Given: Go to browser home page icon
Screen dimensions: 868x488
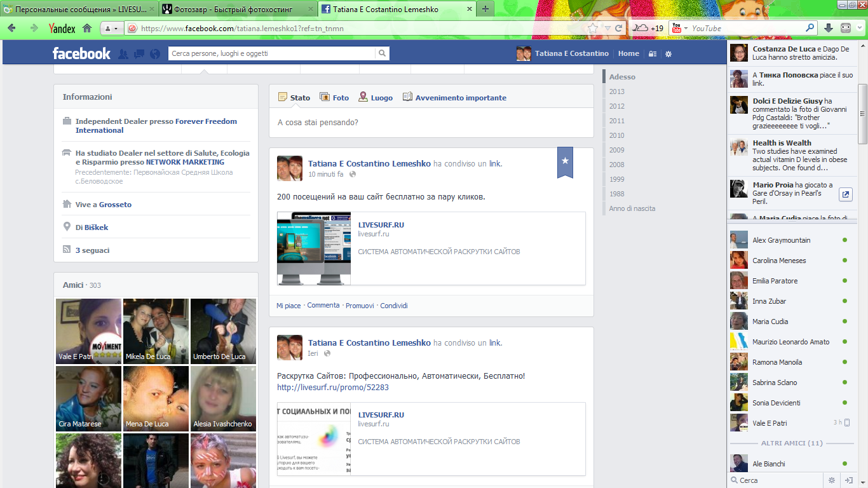Looking at the screenshot, I should tap(87, 28).
